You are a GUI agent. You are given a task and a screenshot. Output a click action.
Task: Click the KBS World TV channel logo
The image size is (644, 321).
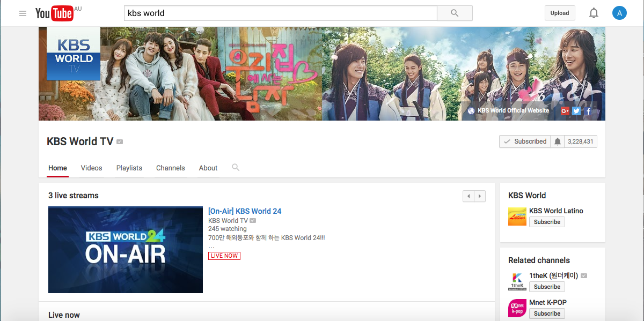click(x=74, y=54)
